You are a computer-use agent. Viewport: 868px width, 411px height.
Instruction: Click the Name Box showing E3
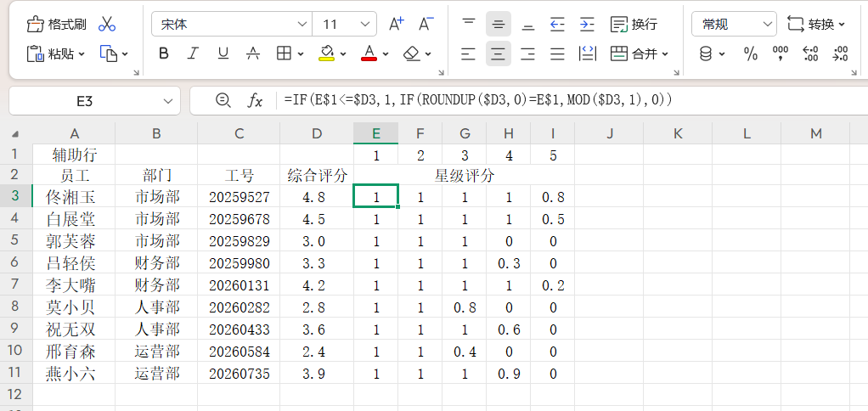(85, 101)
